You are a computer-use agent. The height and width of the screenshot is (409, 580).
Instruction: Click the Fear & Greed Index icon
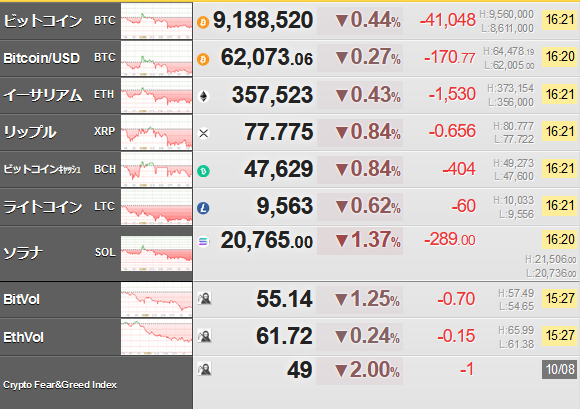pos(204,369)
